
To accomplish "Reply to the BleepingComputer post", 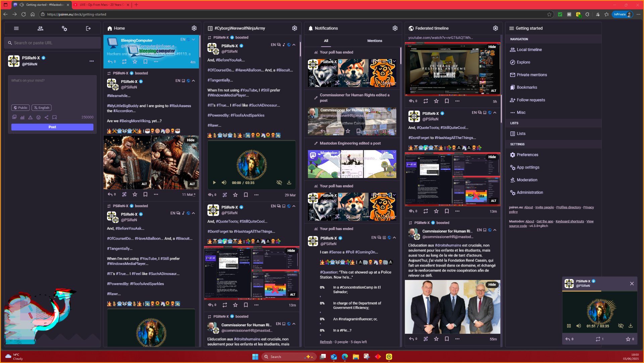I will pyautogui.click(x=110, y=62).
